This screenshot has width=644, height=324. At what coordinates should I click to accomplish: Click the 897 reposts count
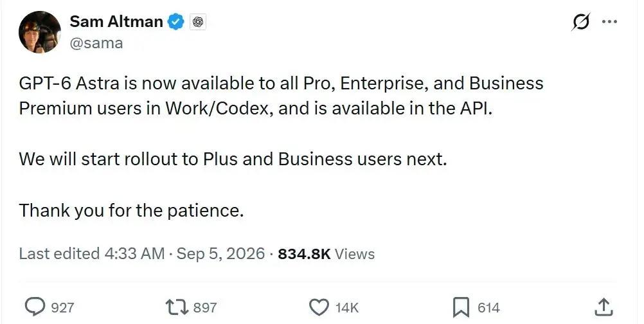pyautogui.click(x=204, y=307)
